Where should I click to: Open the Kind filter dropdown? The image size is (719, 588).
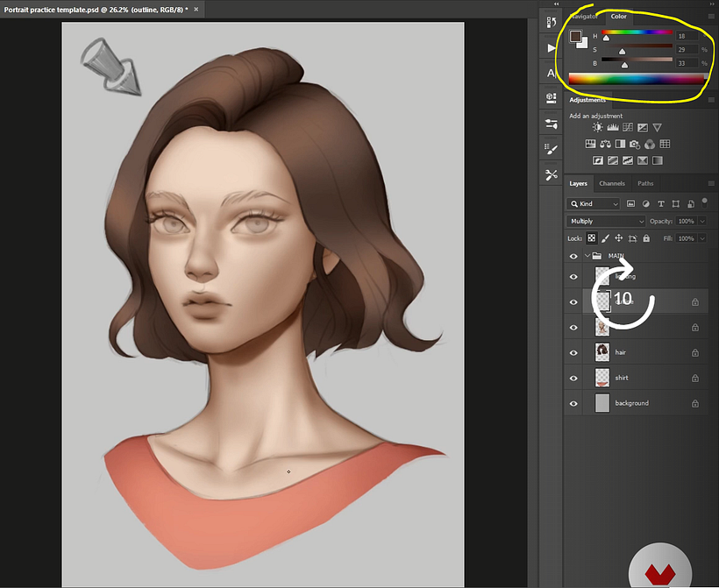594,203
